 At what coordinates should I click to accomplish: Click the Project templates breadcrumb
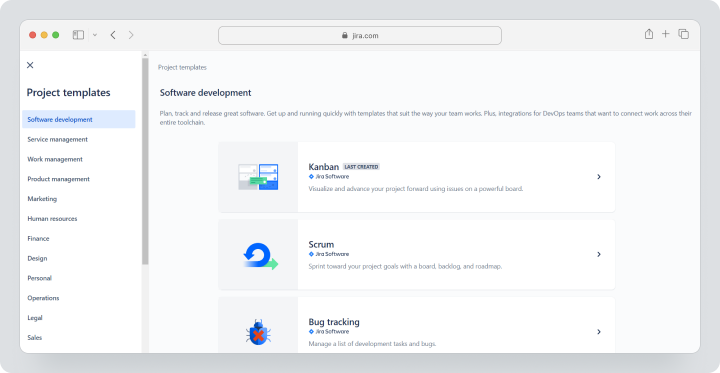tap(182, 67)
